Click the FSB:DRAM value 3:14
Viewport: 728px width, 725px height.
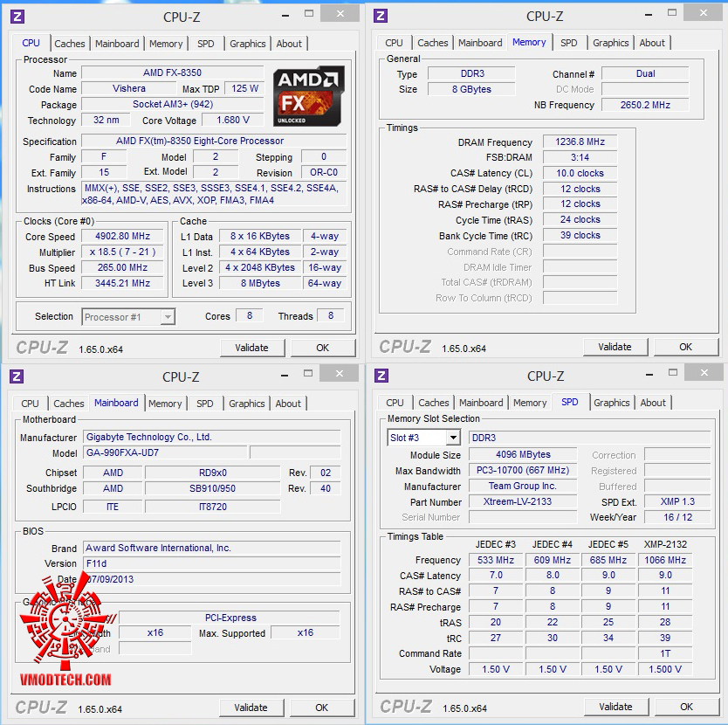point(580,157)
